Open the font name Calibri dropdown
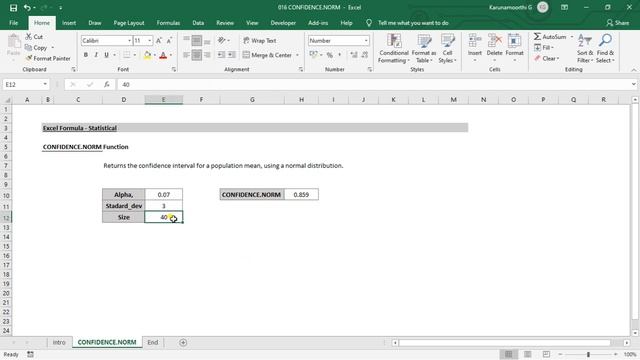 tap(129, 40)
